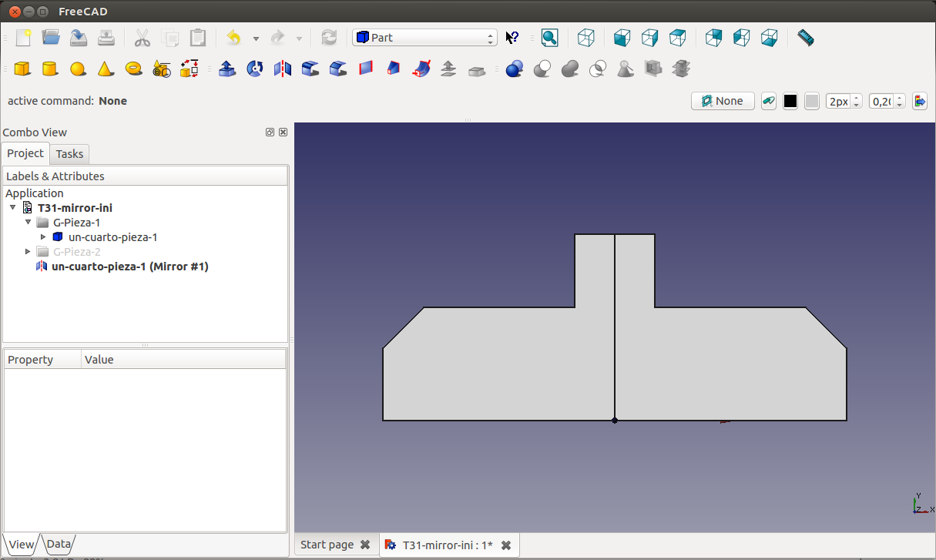Collapse the G-Pieza-1 group
This screenshot has width=936, height=560.
tap(29, 223)
